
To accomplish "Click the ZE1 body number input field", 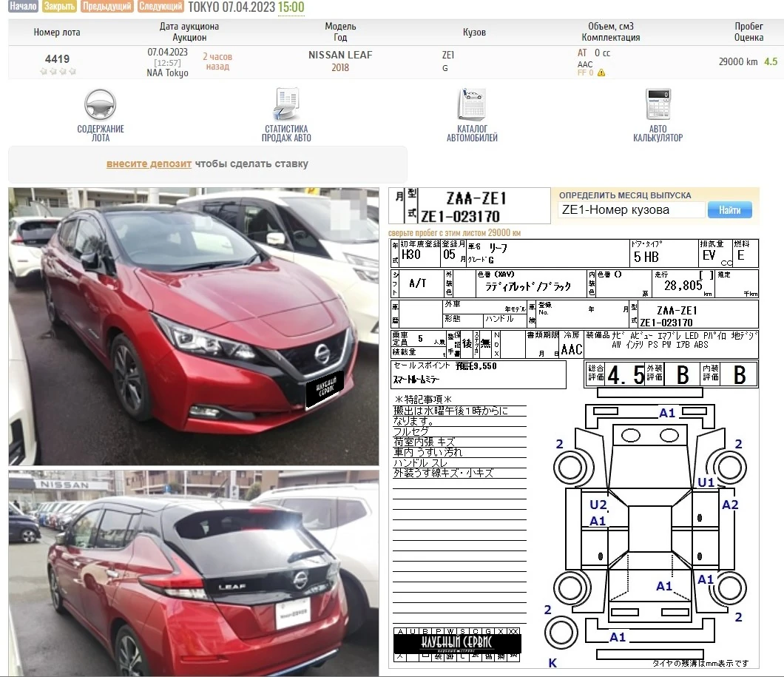I will click(631, 210).
